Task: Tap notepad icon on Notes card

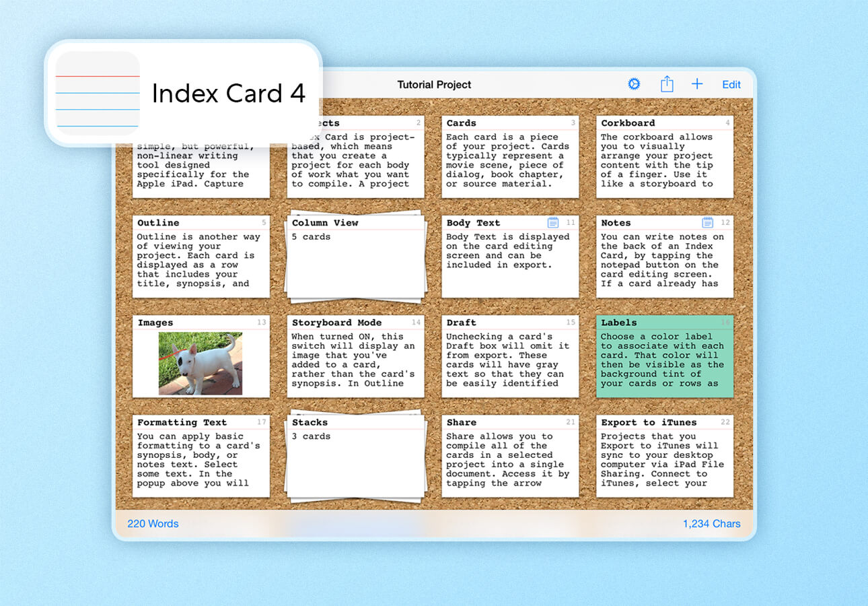Action: (708, 222)
